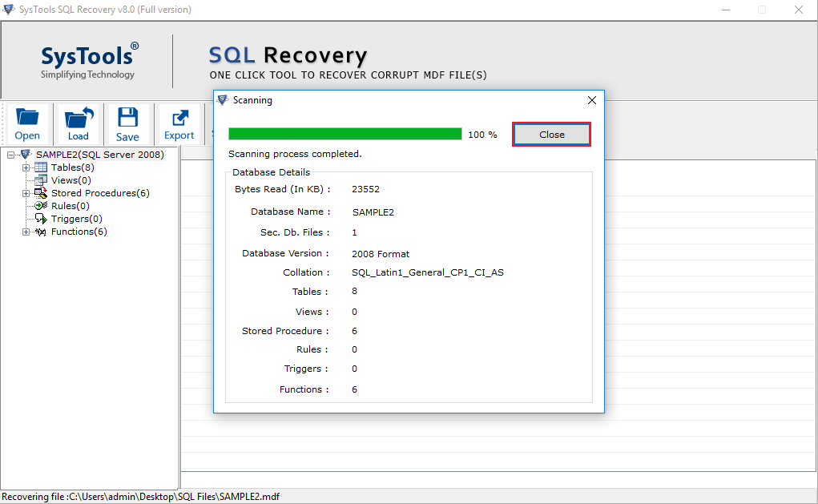Click the Open toolbar icon
Screen dimensions: 818x504
pyautogui.click(x=27, y=124)
